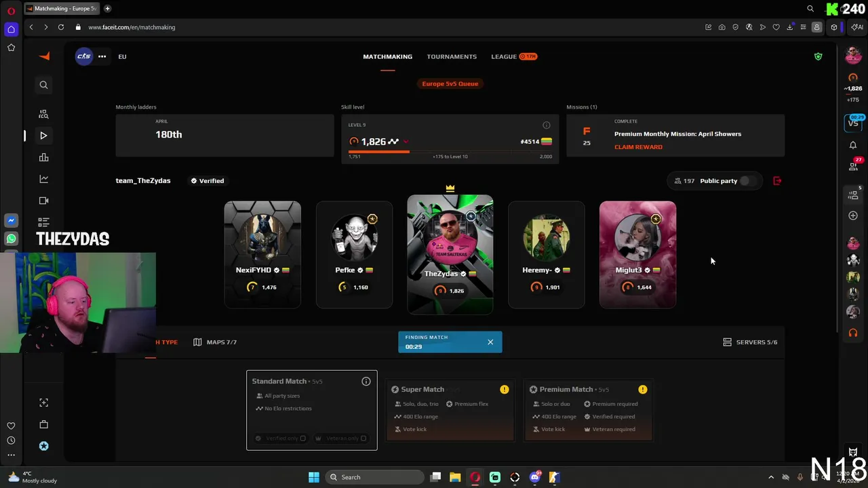868x488 pixels.
Task: Open the headset support icon in the right sidebar
Action: tap(853, 333)
